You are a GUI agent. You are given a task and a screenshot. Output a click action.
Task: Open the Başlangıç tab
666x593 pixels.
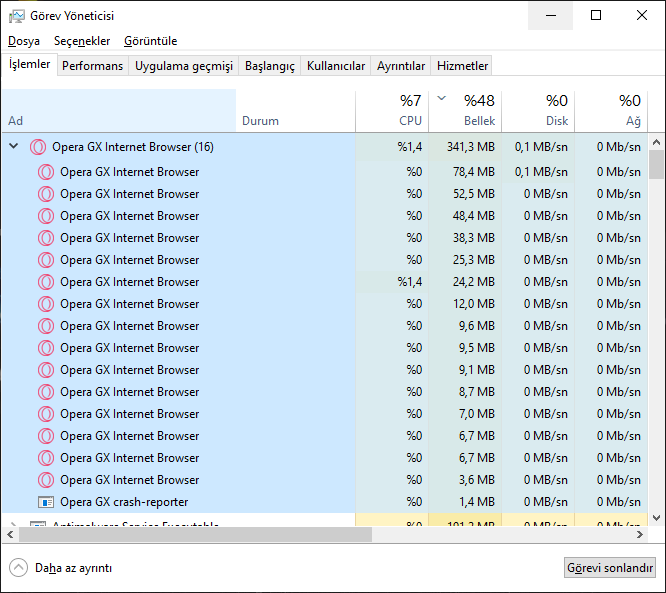pyautogui.click(x=270, y=66)
